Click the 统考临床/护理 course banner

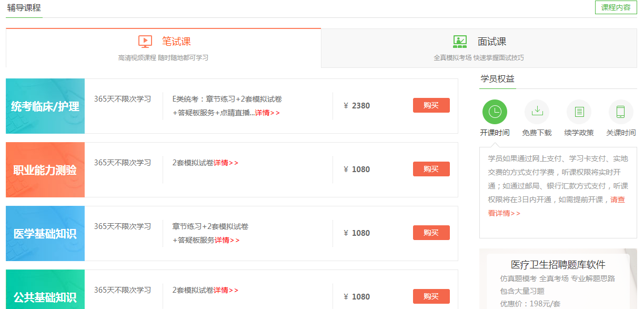(x=45, y=106)
